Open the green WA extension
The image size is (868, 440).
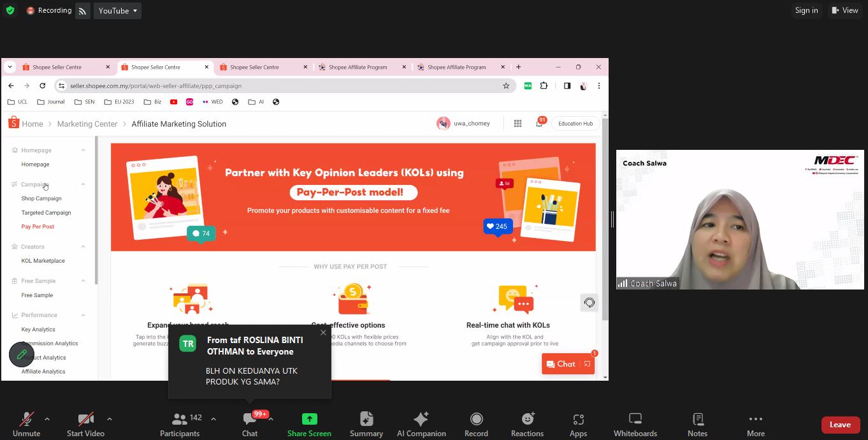pos(528,85)
